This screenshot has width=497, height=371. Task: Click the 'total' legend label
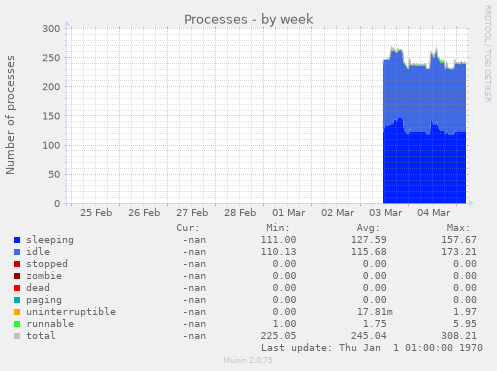tap(41, 336)
